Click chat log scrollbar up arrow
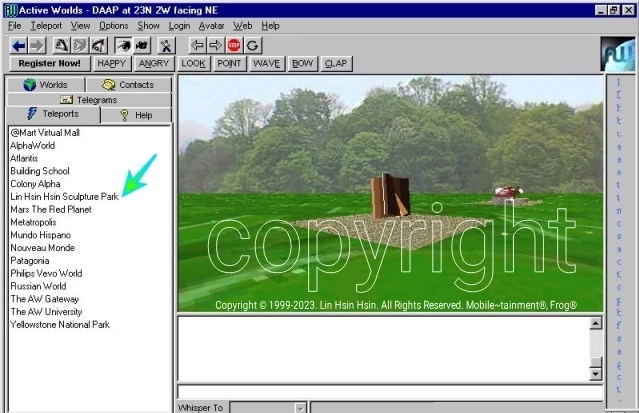This screenshot has width=639, height=413. click(x=596, y=324)
